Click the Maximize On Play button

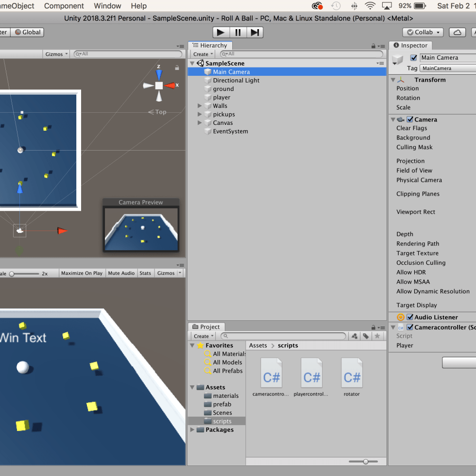[82, 273]
